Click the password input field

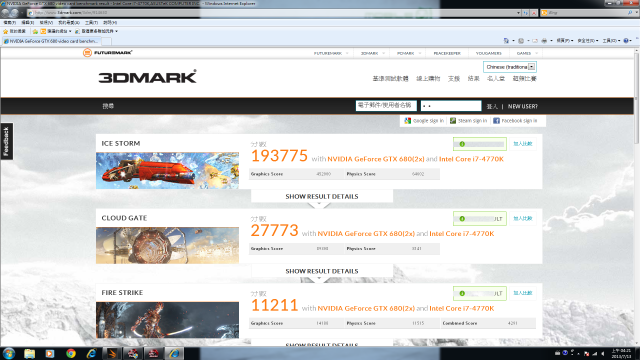451,106
